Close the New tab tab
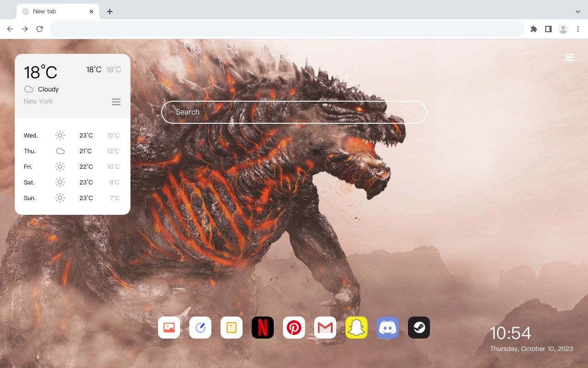 click(91, 11)
